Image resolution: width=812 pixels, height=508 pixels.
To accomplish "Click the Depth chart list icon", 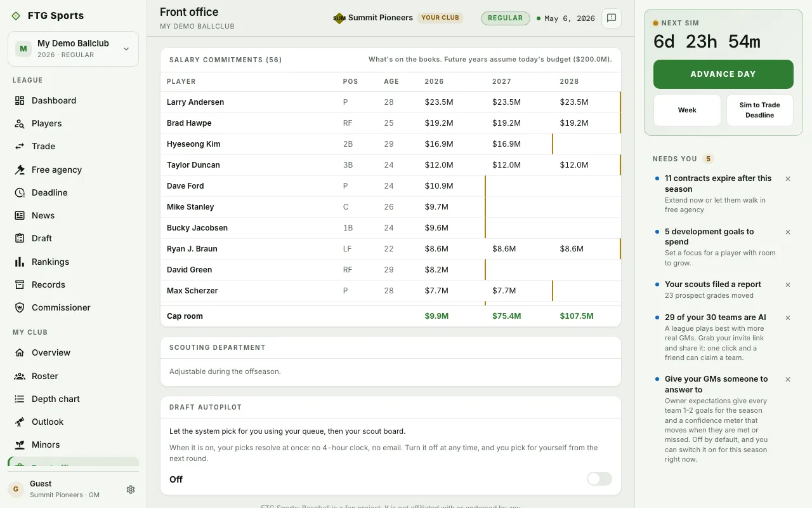I will point(20,399).
